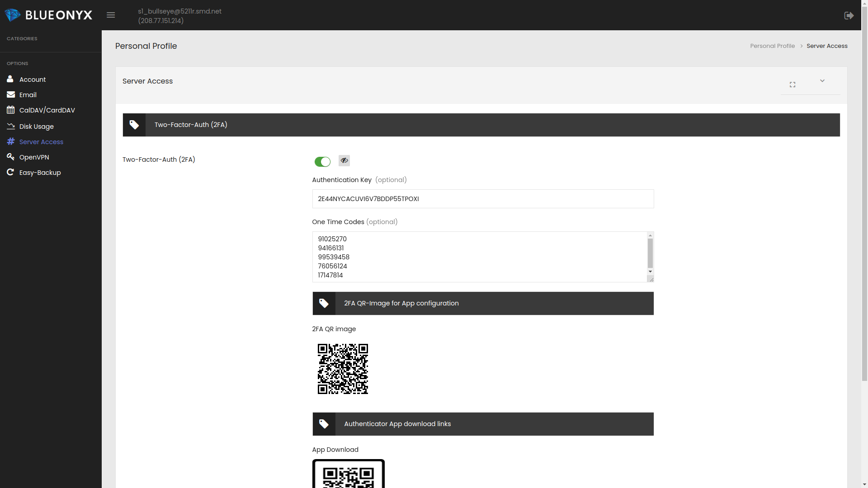Click the App Download label
Image resolution: width=868 pixels, height=488 pixels.
tap(335, 450)
